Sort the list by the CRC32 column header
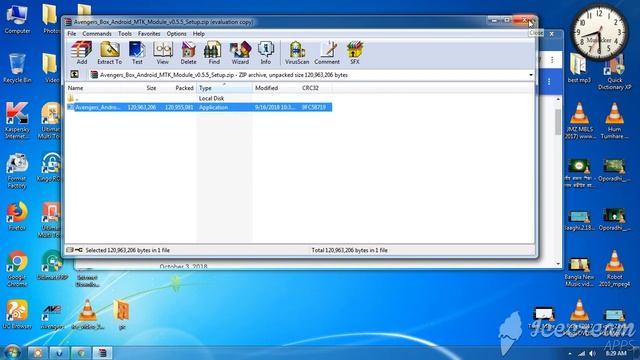 click(316, 88)
